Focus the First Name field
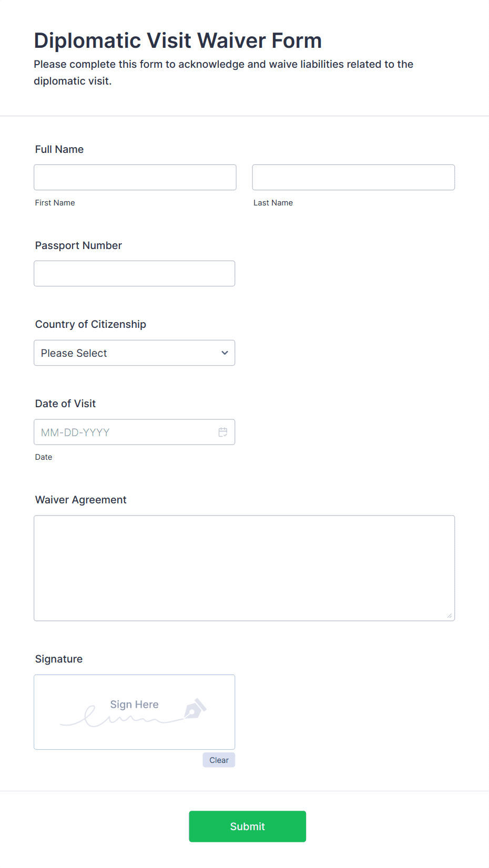The image size is (489, 868). 135,178
